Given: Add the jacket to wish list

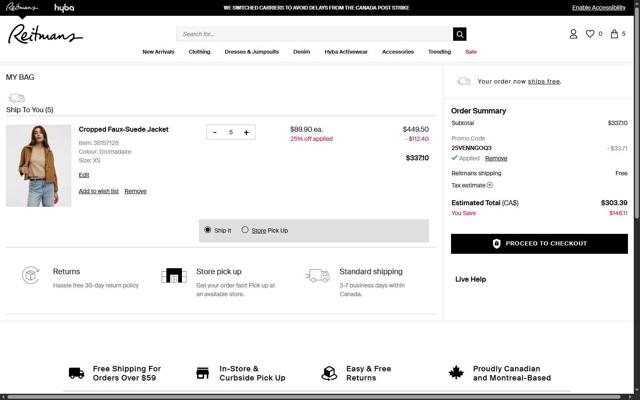Looking at the screenshot, I should 98,191.
